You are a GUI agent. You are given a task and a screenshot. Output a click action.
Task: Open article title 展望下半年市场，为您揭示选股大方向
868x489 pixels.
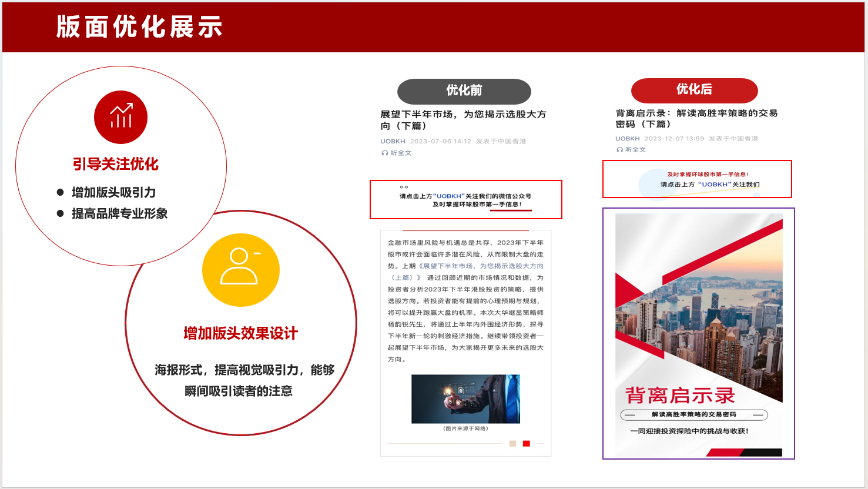(463, 120)
